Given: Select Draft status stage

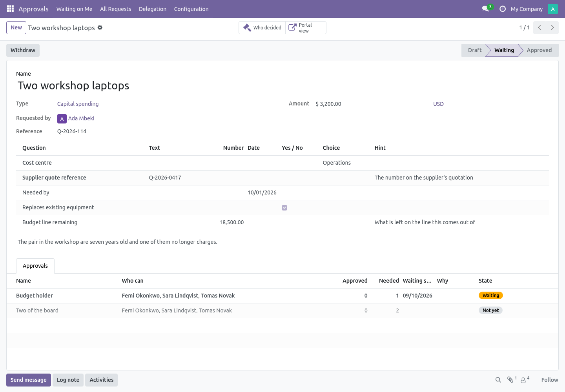Looking at the screenshot, I should pyautogui.click(x=475, y=50).
